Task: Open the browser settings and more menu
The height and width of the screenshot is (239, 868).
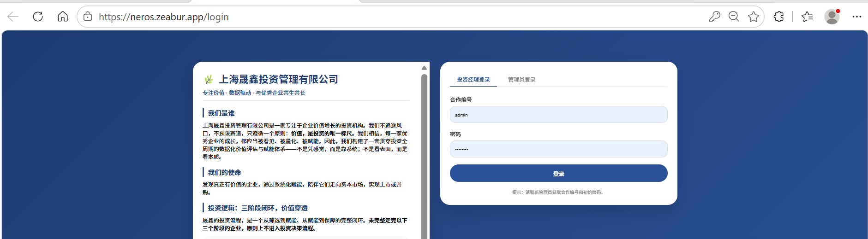Action: 857,17
